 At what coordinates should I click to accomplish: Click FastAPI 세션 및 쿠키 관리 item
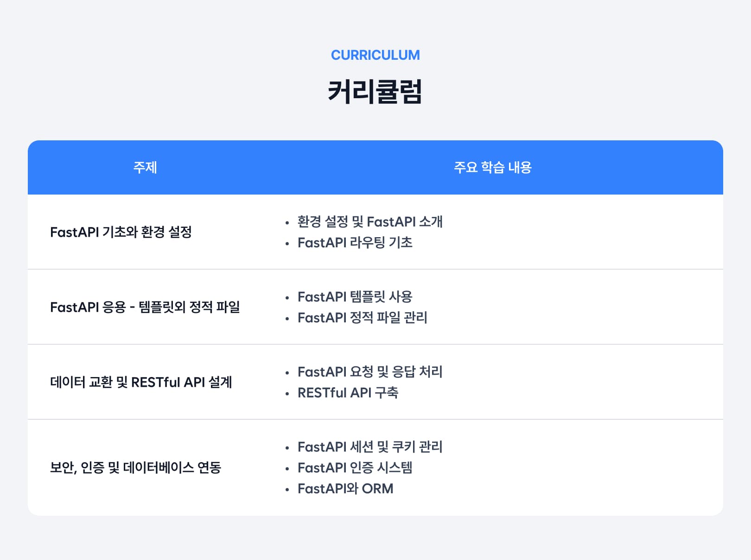[x=370, y=447]
